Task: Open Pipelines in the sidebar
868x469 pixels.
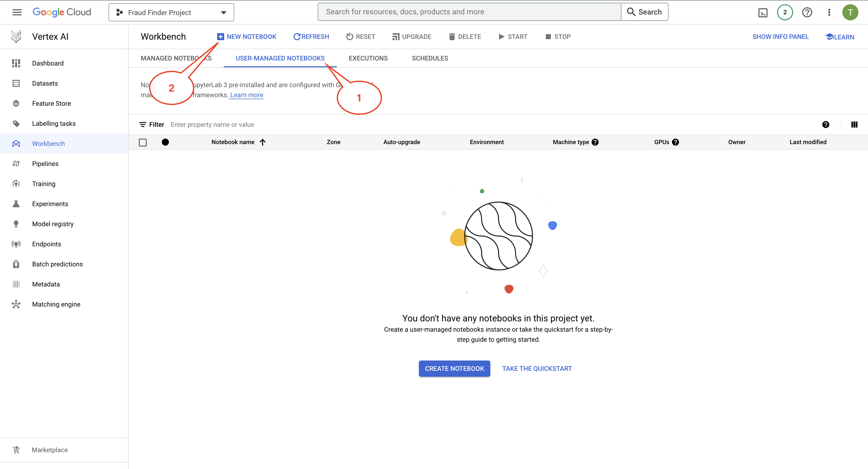Action: click(45, 164)
